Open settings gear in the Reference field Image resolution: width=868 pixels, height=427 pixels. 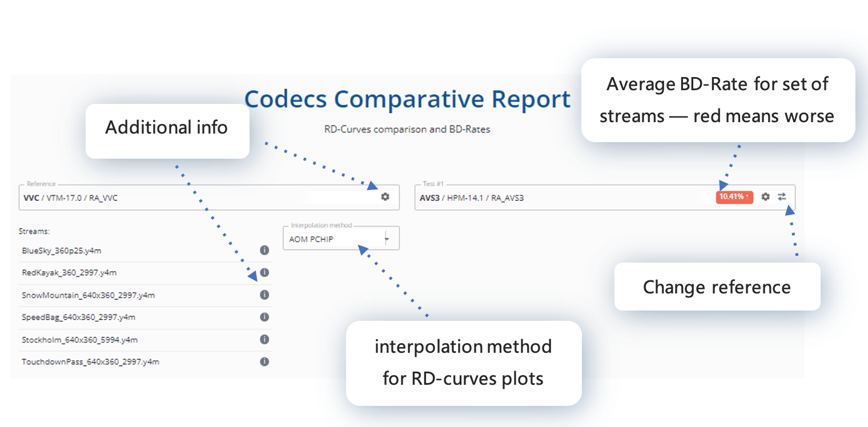(x=385, y=196)
